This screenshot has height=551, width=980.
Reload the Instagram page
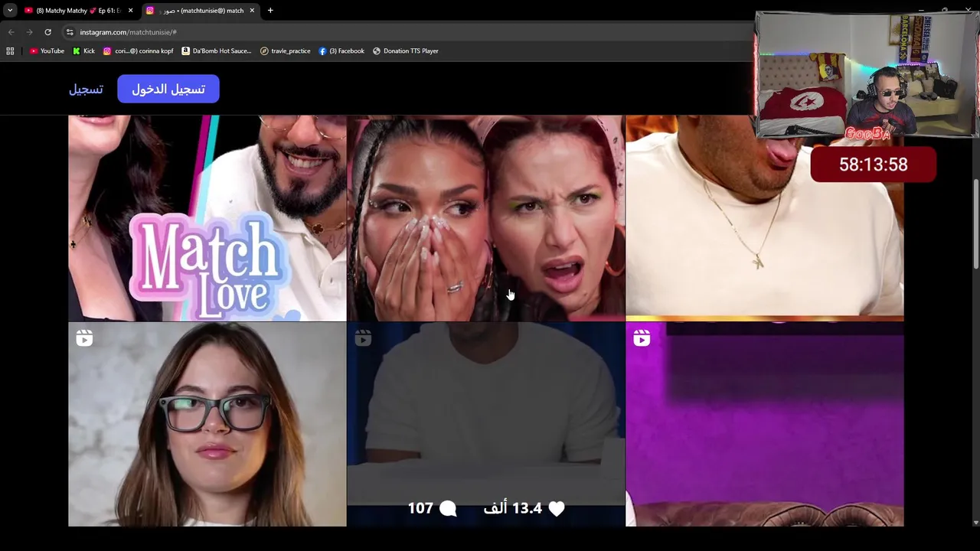tap(47, 32)
